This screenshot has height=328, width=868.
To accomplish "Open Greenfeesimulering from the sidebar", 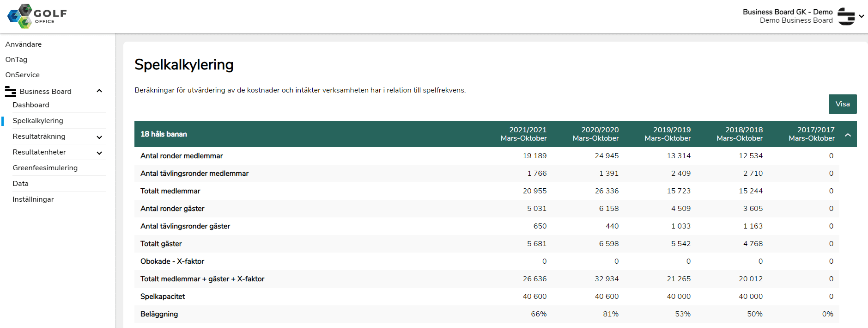I will coord(45,168).
